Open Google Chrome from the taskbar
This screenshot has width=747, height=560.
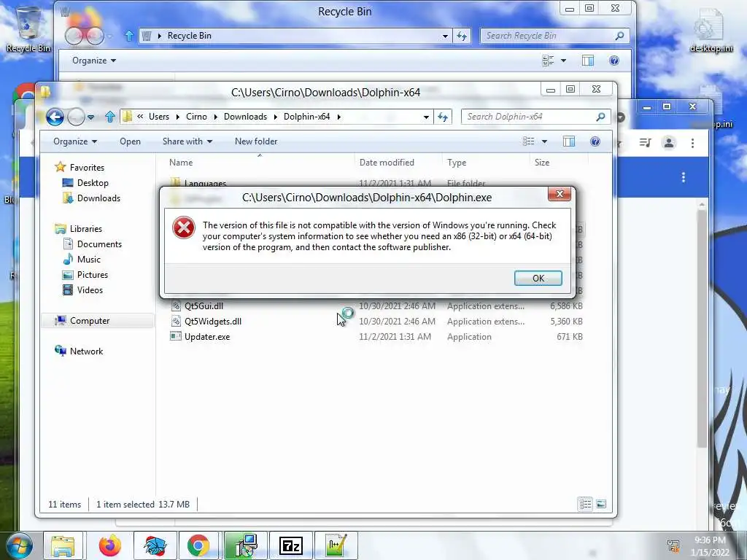[198, 545]
